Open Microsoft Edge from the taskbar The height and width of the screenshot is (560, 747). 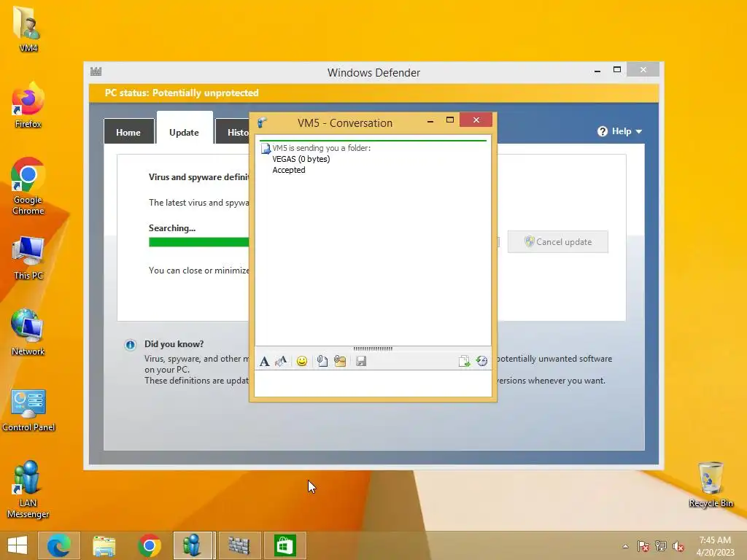pyautogui.click(x=58, y=545)
